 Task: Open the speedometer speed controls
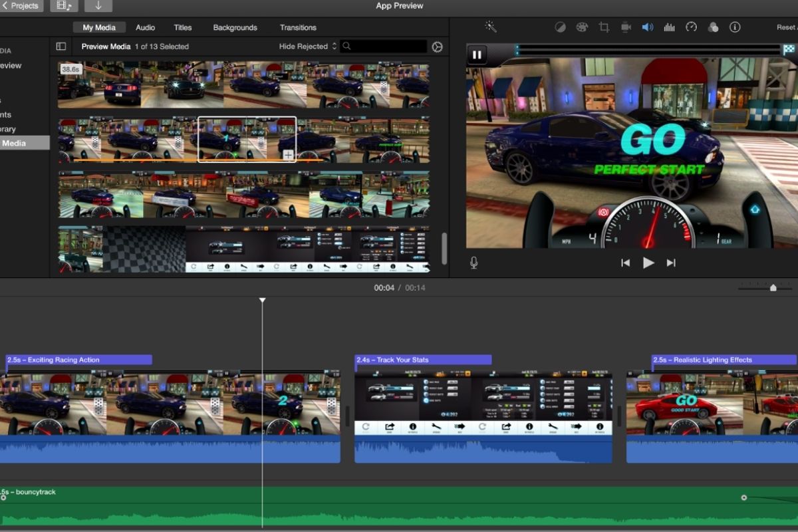(x=691, y=27)
